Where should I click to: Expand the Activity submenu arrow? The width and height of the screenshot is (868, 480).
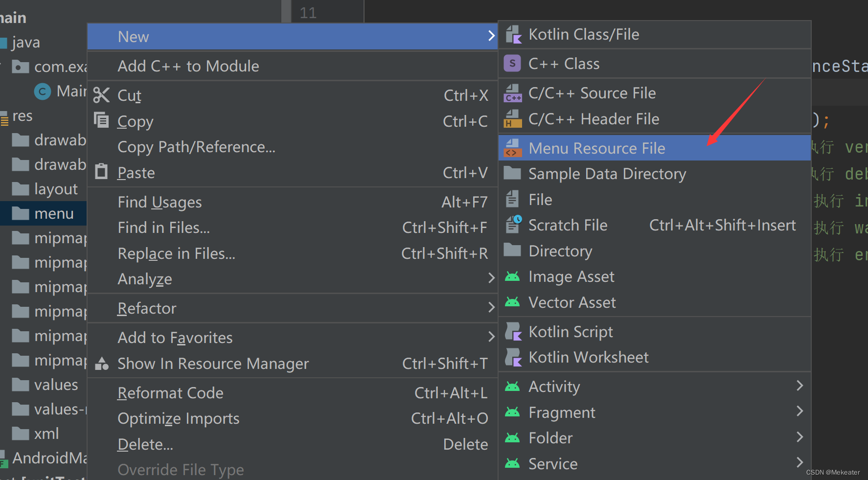pos(799,386)
